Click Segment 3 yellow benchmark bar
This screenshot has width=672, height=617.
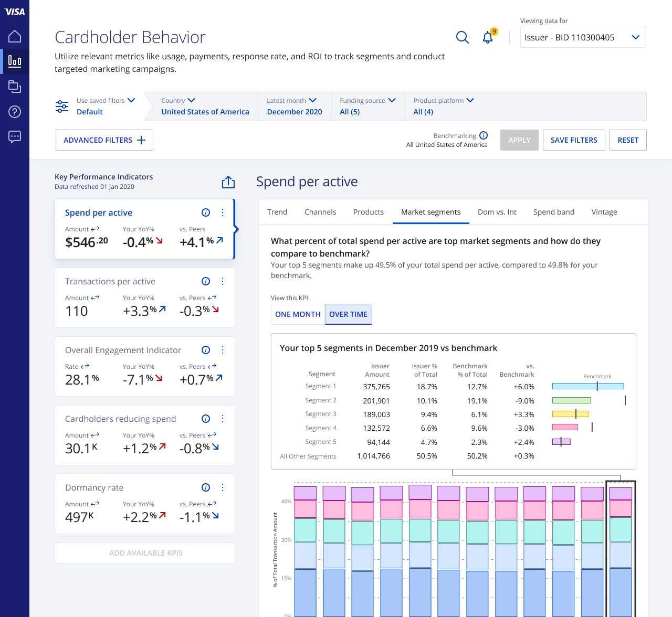(571, 414)
